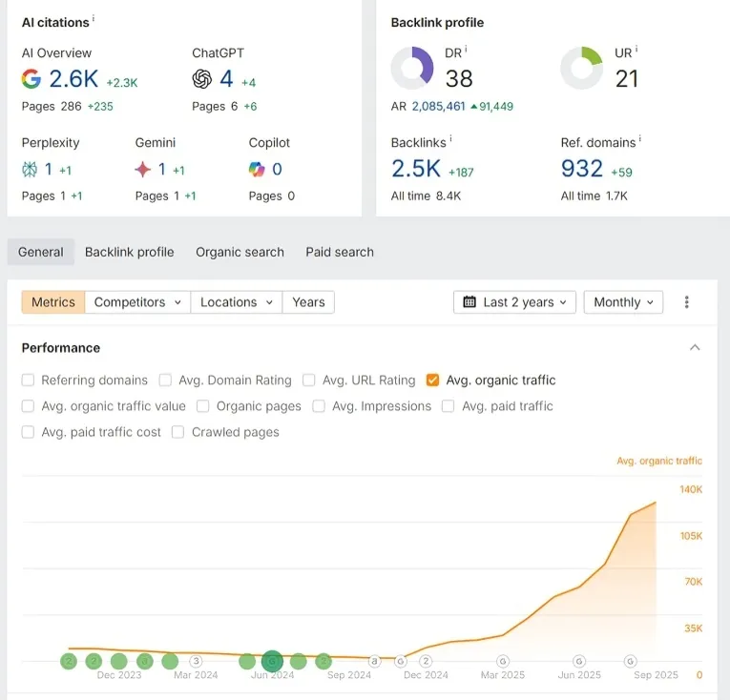
Task: Click the ChatGPT logo icon
Action: (202, 79)
